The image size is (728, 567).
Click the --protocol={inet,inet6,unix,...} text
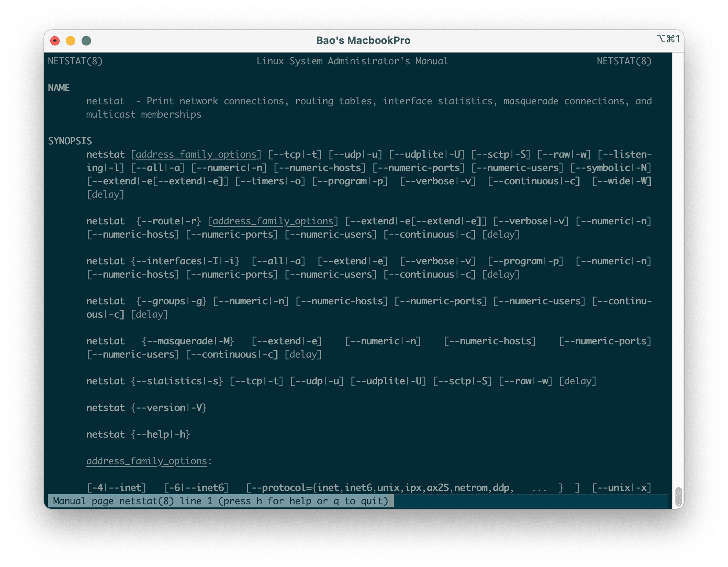coord(413,488)
